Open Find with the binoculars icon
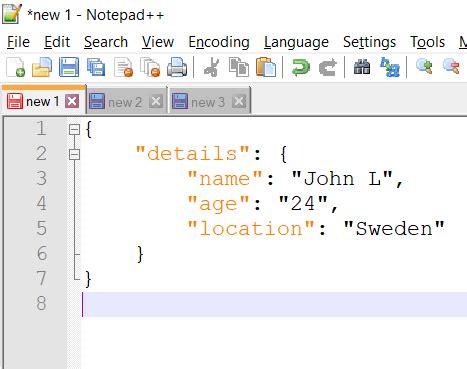Screen dimensions: 467x369 (x=362, y=67)
